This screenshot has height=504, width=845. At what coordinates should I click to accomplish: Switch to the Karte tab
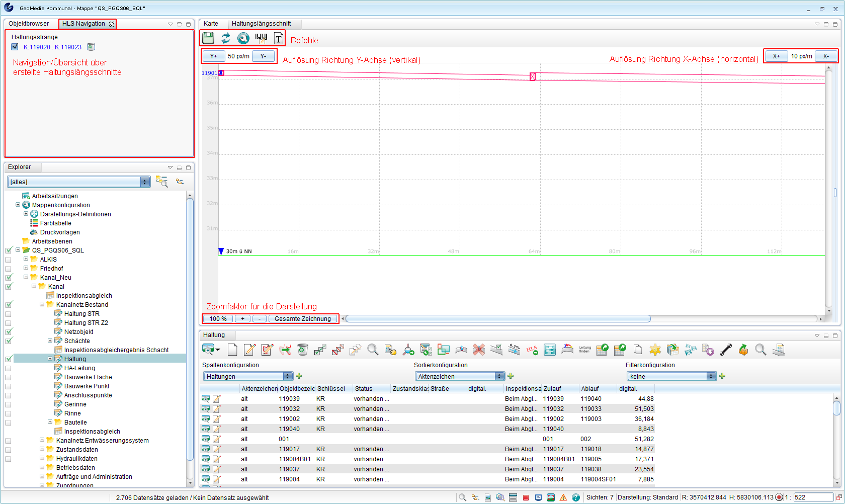[x=211, y=24]
